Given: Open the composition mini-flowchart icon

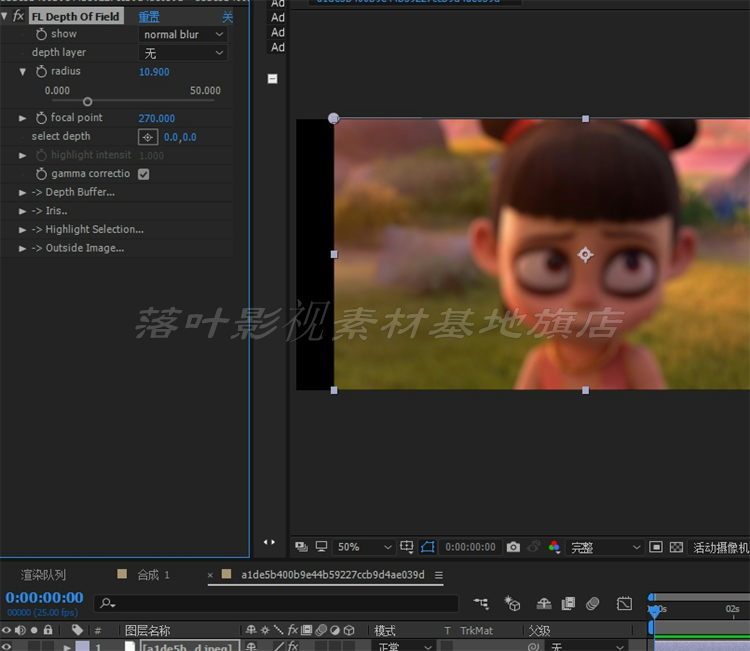Looking at the screenshot, I should tap(481, 604).
